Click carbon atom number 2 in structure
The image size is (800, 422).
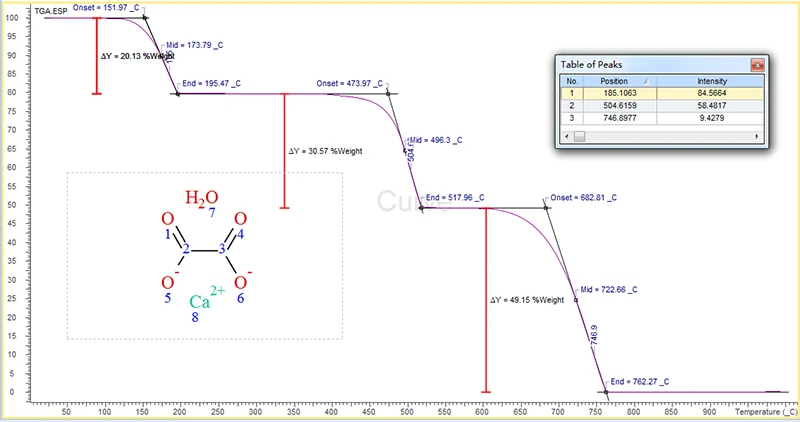186,250
